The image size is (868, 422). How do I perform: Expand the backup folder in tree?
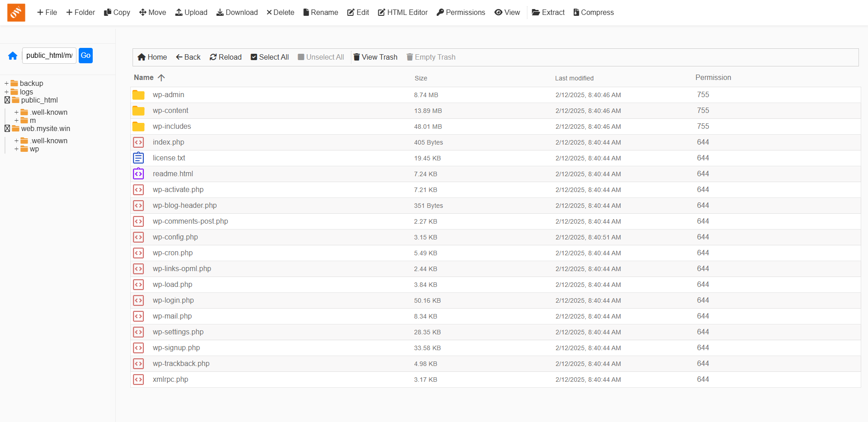(x=6, y=83)
